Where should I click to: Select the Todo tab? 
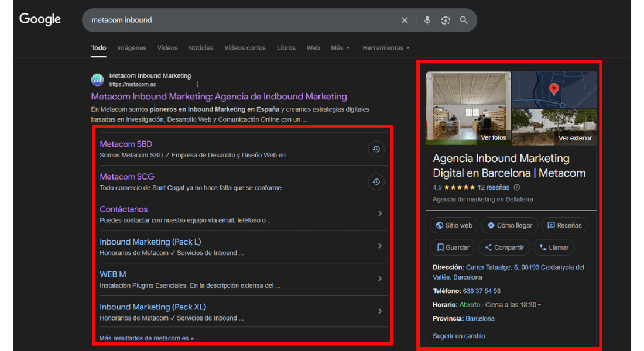point(98,48)
